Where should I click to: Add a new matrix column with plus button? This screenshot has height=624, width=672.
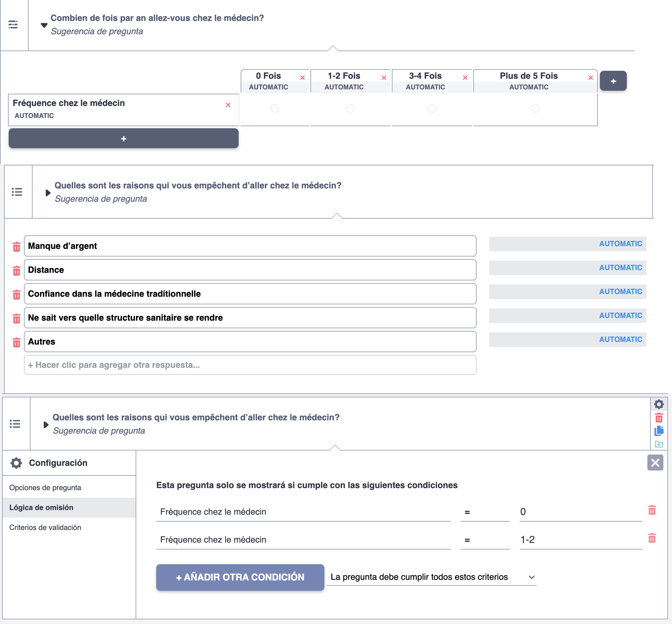(x=613, y=81)
